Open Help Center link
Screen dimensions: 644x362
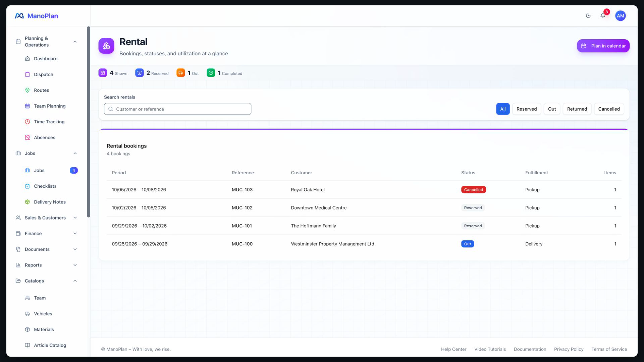point(453,349)
